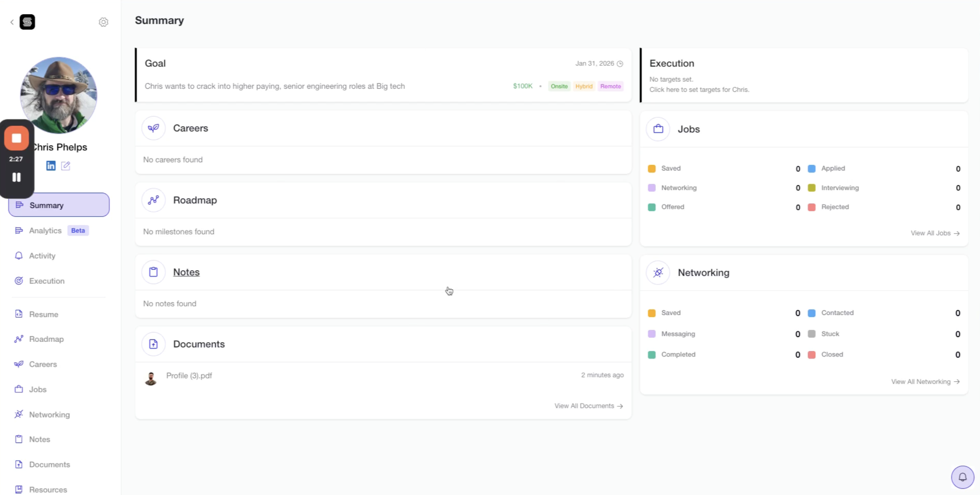Click View All Jobs link

click(x=935, y=233)
